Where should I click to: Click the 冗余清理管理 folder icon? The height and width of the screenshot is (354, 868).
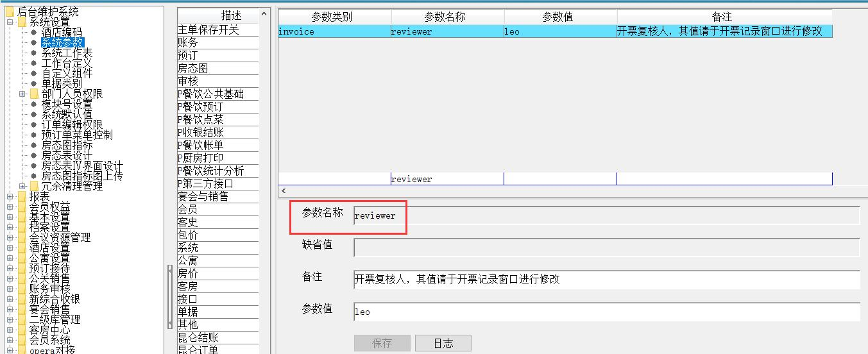click(34, 187)
